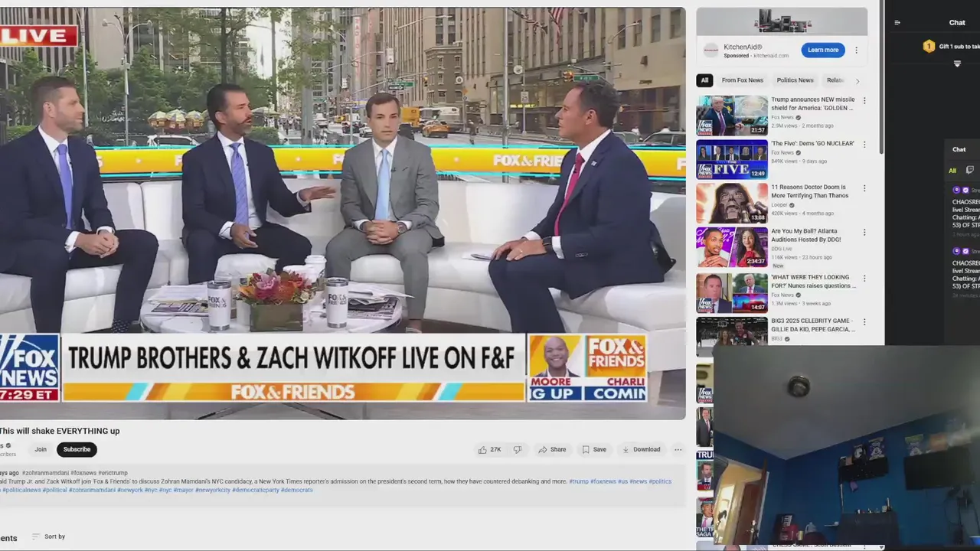Click the Fox & Friends video player
The image size is (980, 551).
[342, 214]
